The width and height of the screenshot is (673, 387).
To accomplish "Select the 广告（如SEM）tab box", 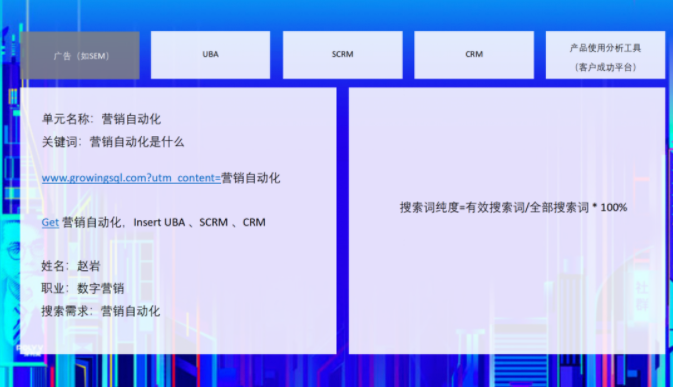I will click(80, 55).
